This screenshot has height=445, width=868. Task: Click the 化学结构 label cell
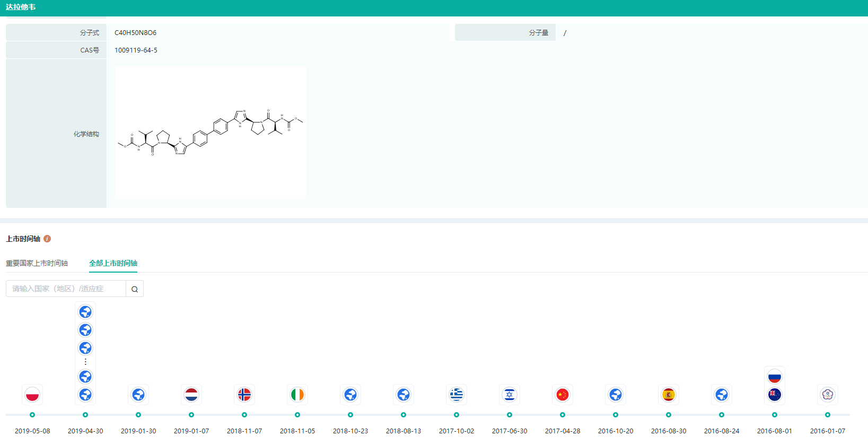click(56, 133)
